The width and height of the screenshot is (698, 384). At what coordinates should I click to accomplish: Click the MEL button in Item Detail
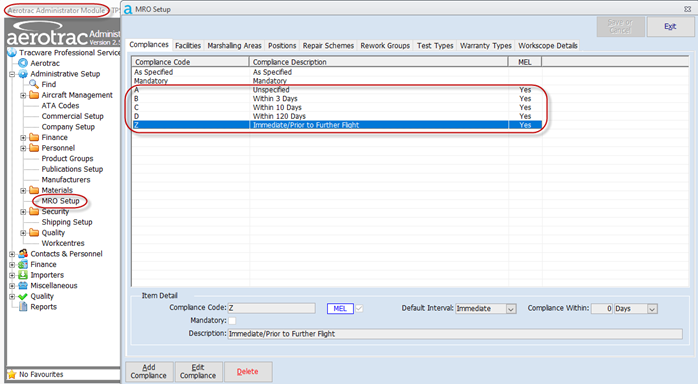(340, 308)
